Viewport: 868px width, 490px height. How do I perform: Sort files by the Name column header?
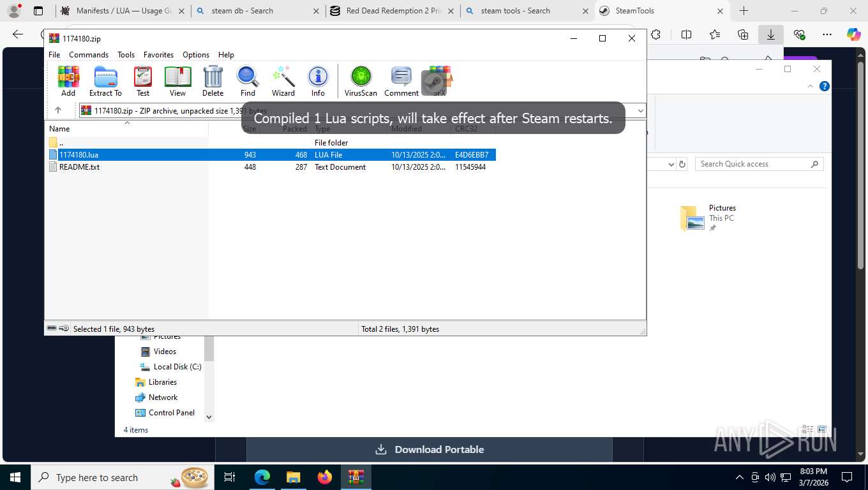[x=126, y=129]
